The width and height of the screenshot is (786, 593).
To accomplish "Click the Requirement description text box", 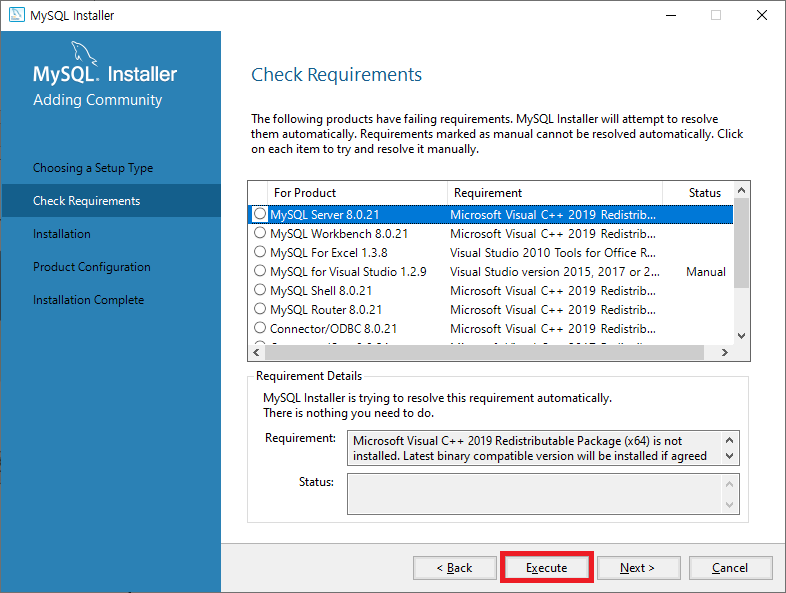I will click(x=543, y=448).
